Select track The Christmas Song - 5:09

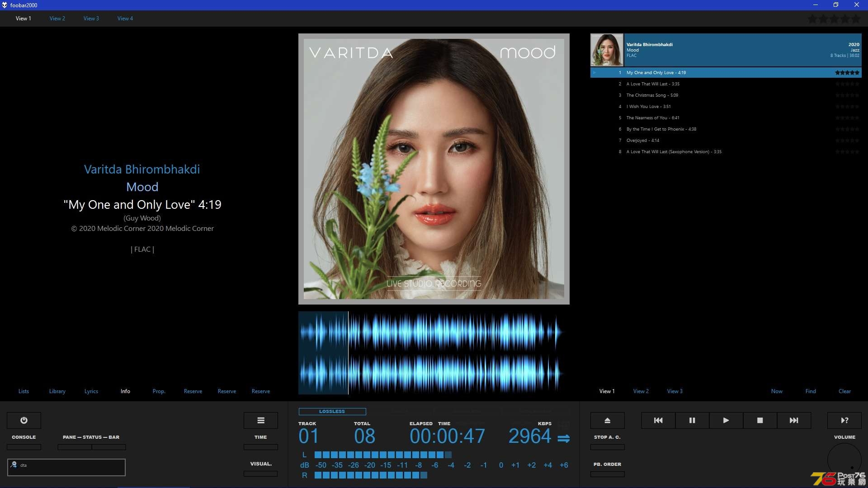click(x=726, y=95)
